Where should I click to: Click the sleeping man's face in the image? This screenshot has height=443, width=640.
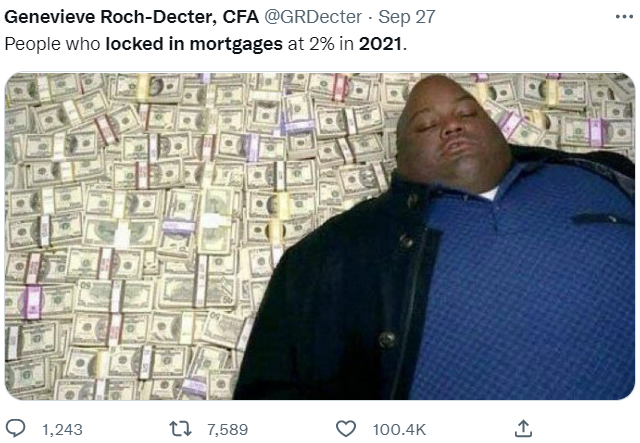[452, 133]
